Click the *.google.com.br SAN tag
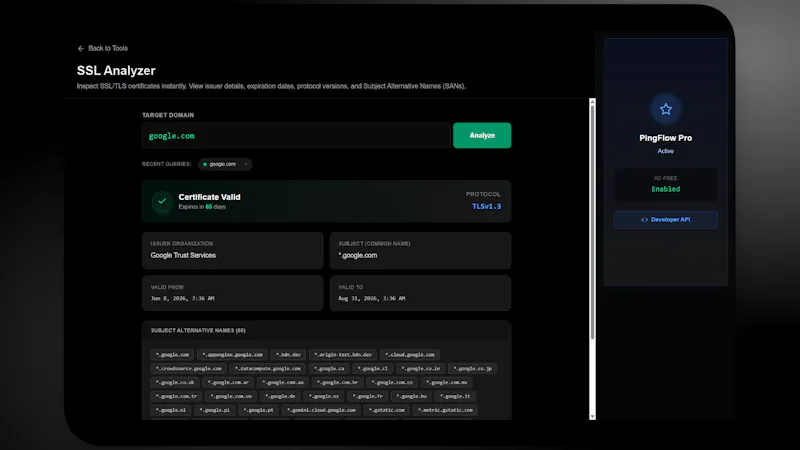This screenshot has height=450, width=800. pos(337,382)
